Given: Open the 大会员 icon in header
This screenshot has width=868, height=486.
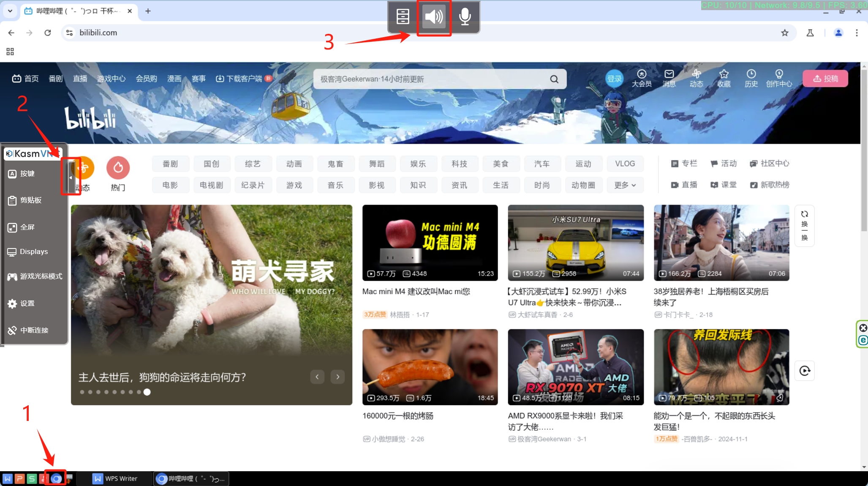Looking at the screenshot, I should pos(641,74).
